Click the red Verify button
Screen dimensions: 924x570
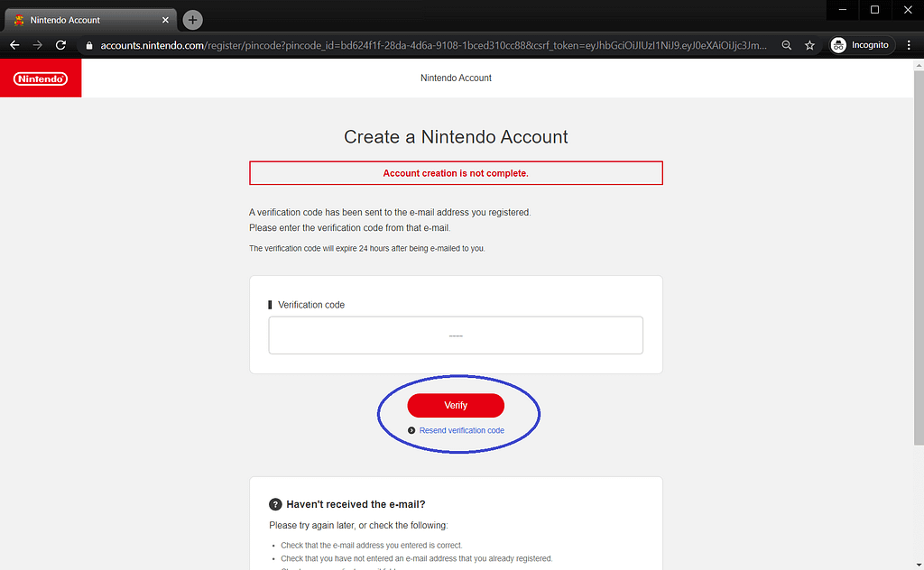tap(456, 405)
